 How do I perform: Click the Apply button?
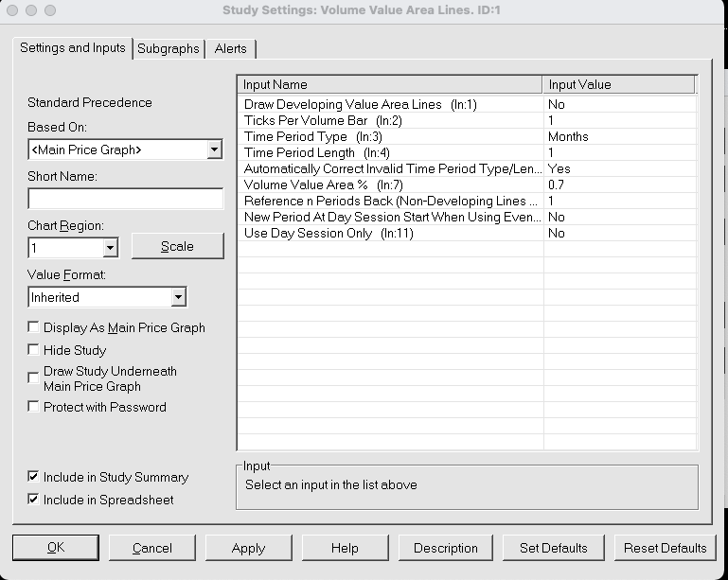click(x=248, y=548)
